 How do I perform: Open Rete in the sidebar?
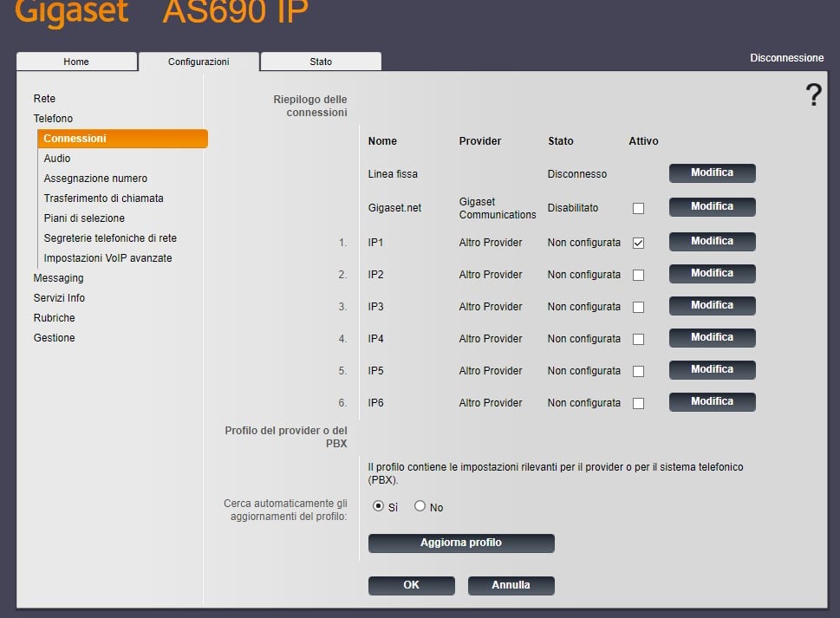(44, 99)
